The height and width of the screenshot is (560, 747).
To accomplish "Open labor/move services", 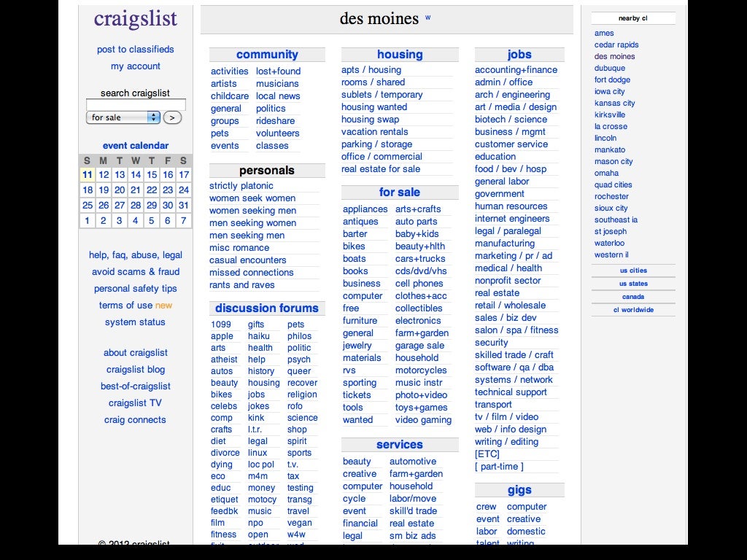I will (413, 499).
